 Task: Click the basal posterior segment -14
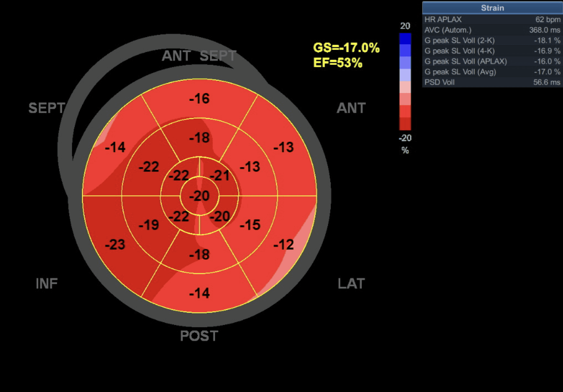199,293
